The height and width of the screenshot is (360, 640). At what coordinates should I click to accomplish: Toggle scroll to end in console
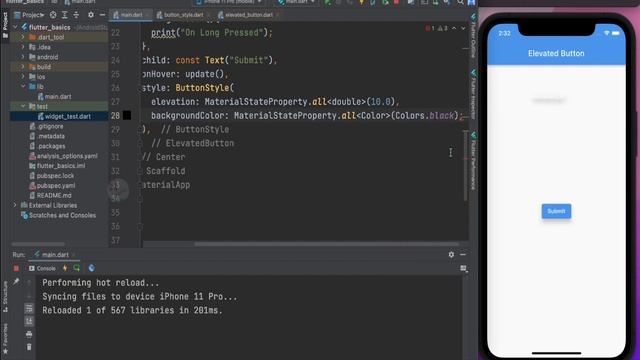(29, 322)
